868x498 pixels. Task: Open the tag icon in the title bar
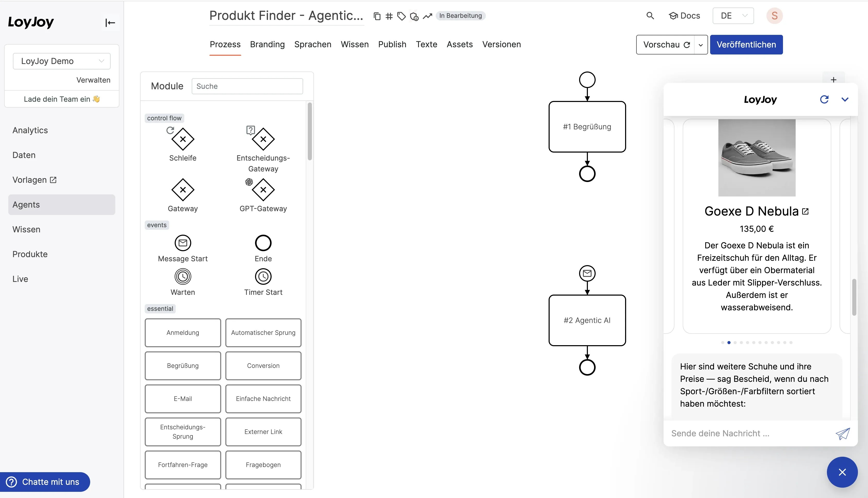coord(401,16)
